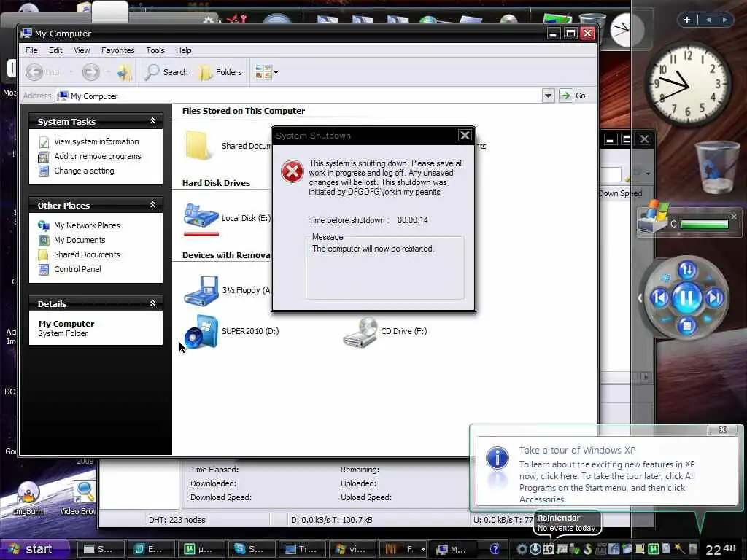Open the Edit menu
Screen dimensions: 747x560
pos(55,50)
